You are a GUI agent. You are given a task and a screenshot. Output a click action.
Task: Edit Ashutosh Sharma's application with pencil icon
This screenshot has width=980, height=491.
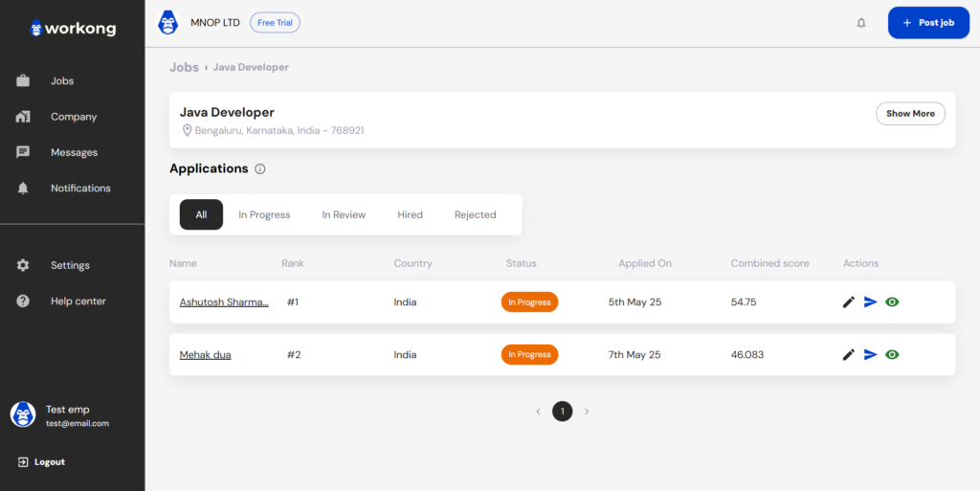click(x=849, y=302)
